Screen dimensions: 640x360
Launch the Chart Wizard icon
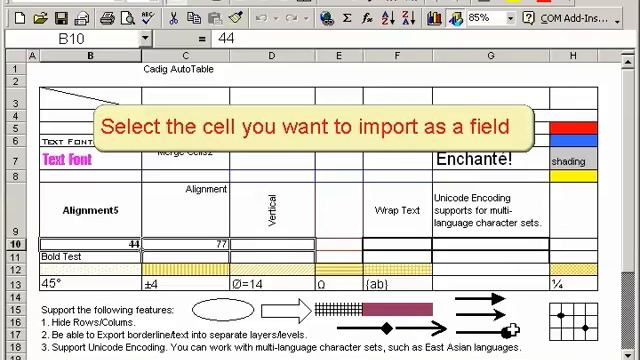click(434, 18)
